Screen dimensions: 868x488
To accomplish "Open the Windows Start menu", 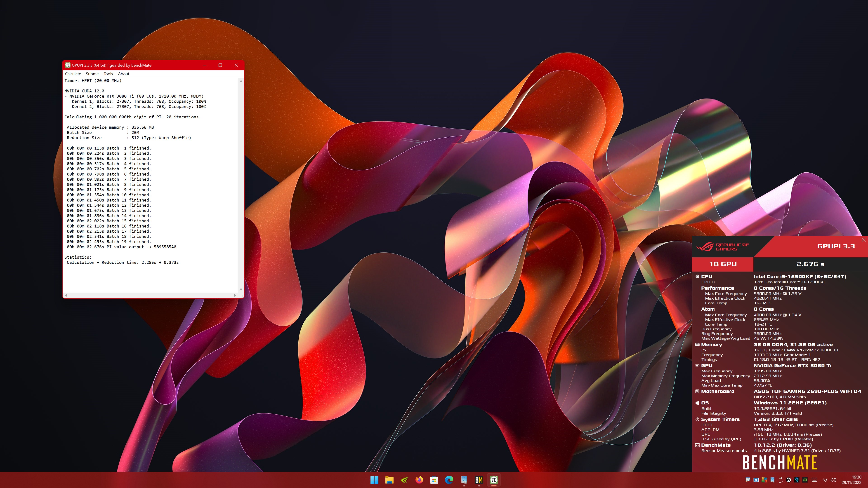I will (374, 480).
